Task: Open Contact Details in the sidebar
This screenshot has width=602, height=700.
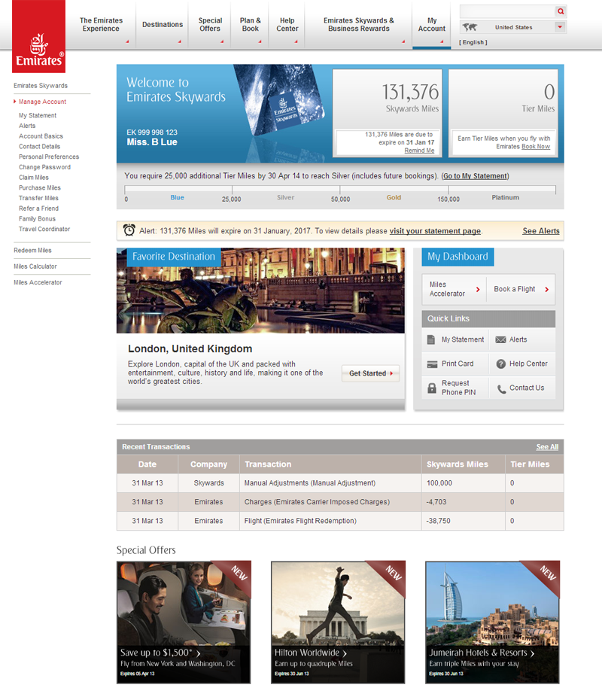Action: tap(39, 147)
